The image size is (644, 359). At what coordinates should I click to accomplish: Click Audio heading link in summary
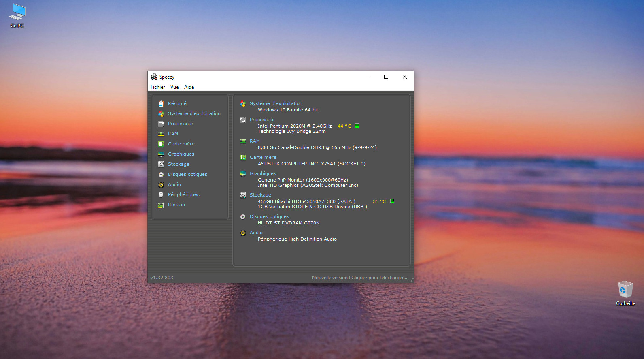pyautogui.click(x=256, y=233)
